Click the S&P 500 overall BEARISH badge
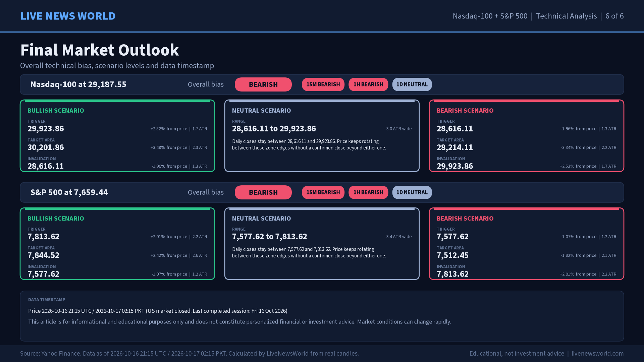This screenshot has height=362, width=644. [x=263, y=192]
